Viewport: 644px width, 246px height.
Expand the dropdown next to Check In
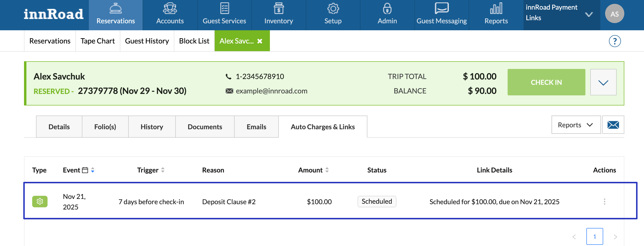(603, 82)
